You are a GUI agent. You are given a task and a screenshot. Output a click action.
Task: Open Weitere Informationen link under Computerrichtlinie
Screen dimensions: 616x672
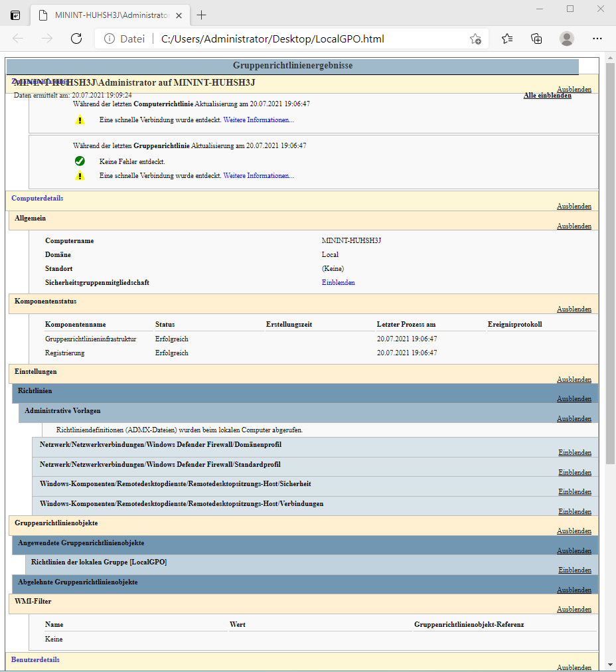coord(259,120)
